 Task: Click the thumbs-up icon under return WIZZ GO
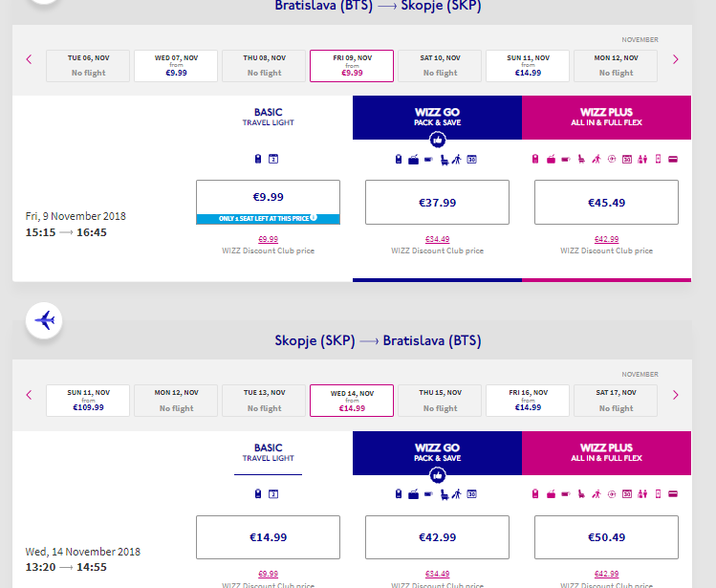[437, 474]
